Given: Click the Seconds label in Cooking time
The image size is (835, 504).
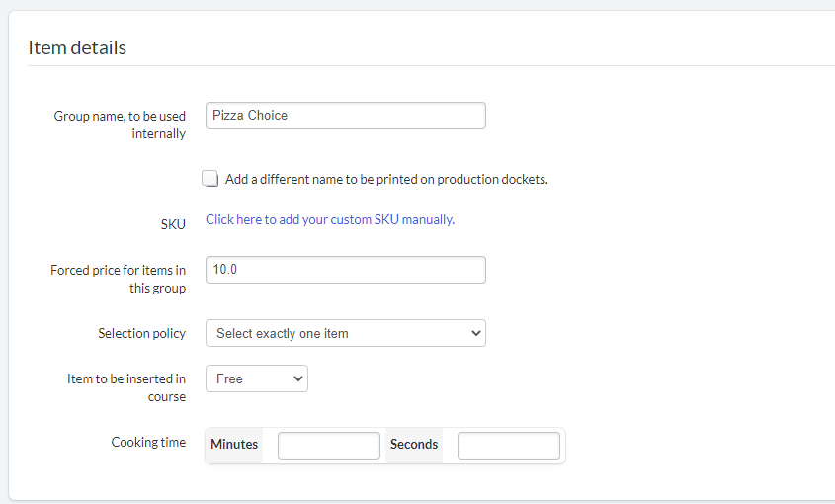Looking at the screenshot, I should (414, 445).
